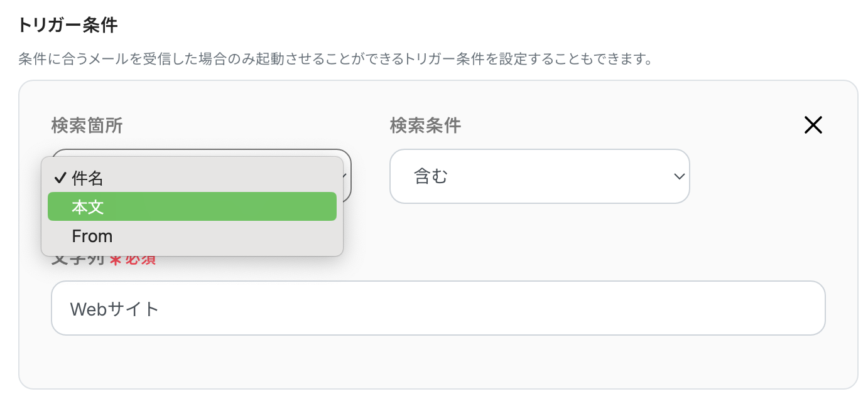Remove the trigger condition with the X icon

813,125
